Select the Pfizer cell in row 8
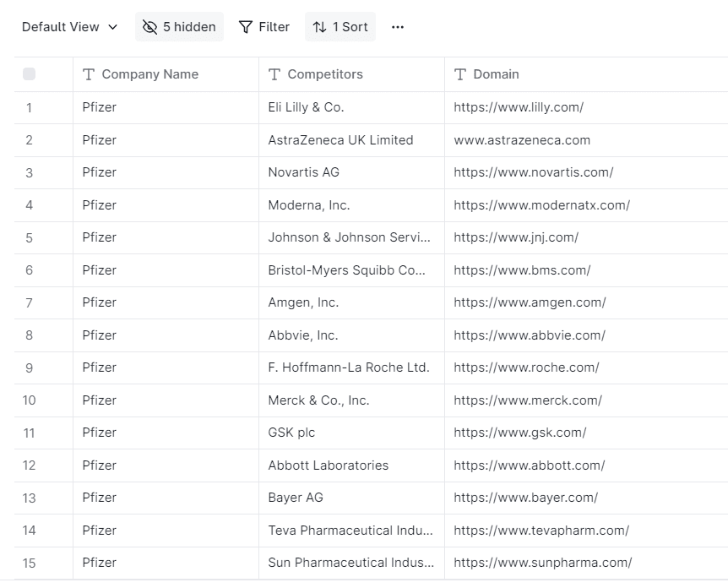728x588 pixels. click(166, 335)
